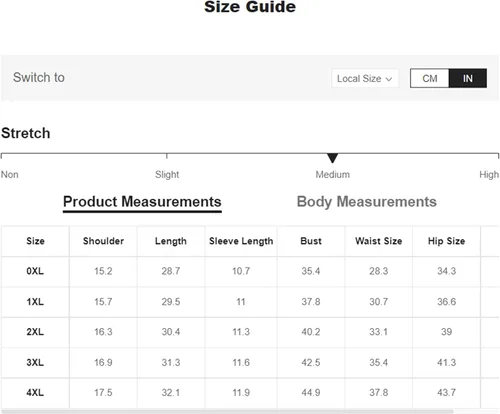
Task: Switch units to CM
Action: point(430,78)
